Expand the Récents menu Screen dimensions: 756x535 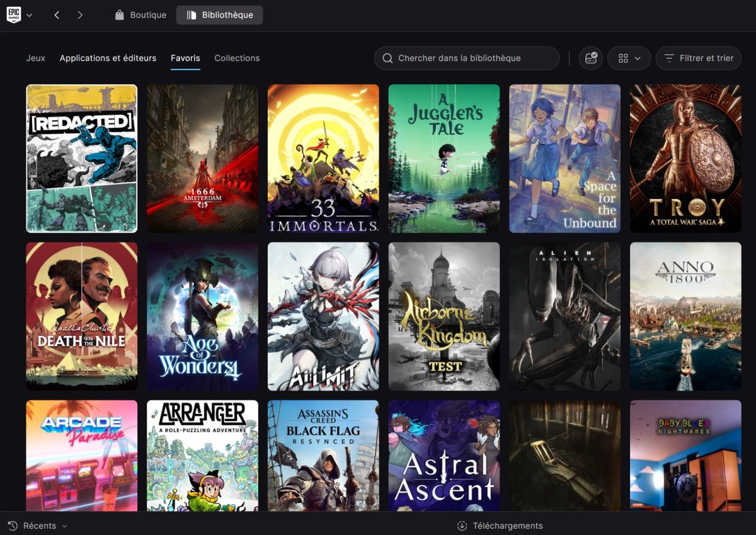point(37,526)
